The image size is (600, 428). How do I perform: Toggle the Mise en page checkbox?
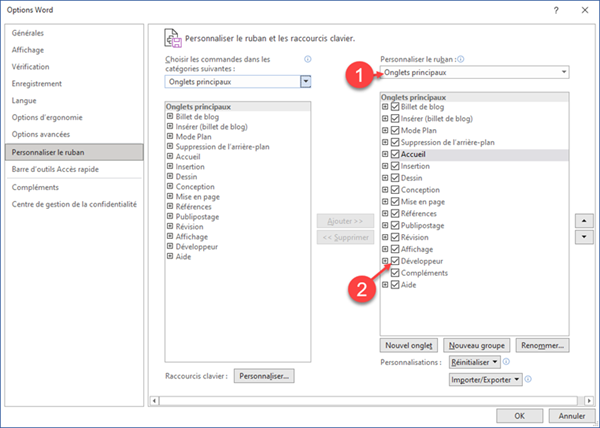pos(395,202)
